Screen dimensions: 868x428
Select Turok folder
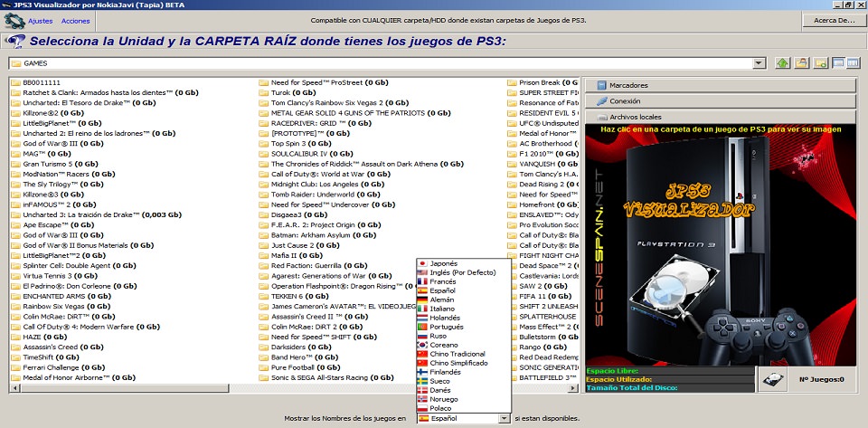point(288,92)
